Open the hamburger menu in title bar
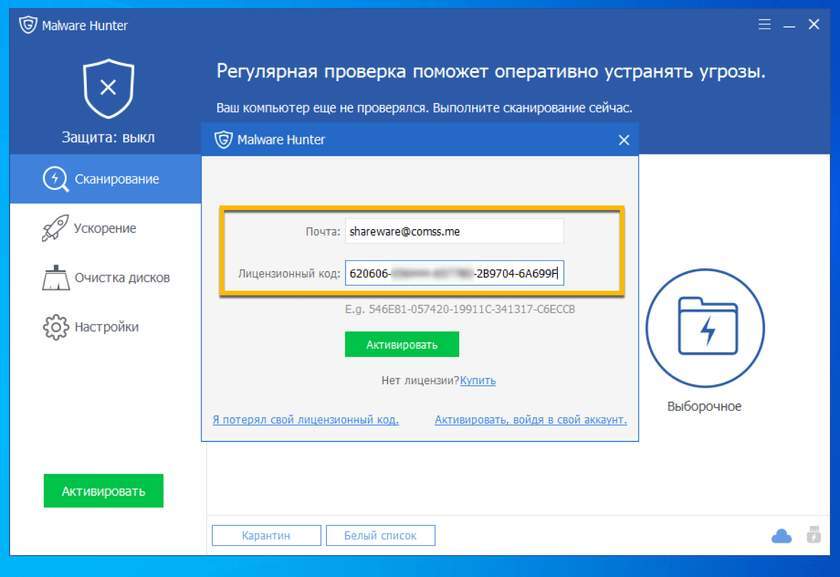The width and height of the screenshot is (840, 577). click(764, 24)
